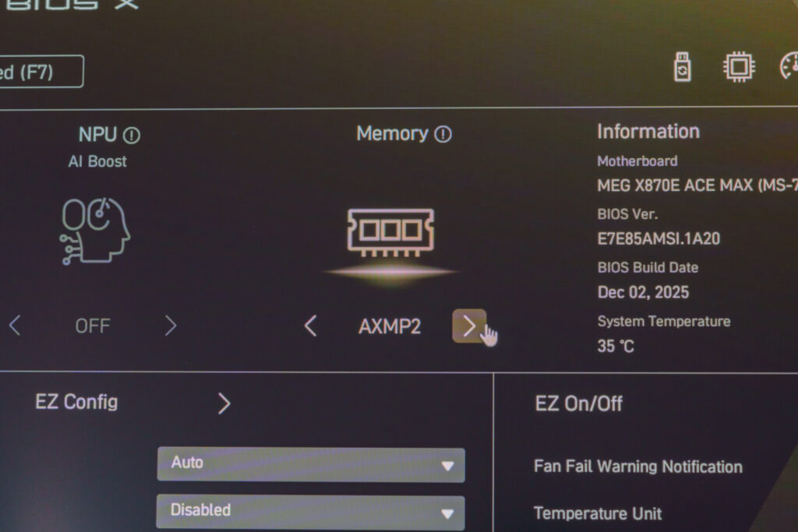Advance to next memory profile after AXMP2
798x532 pixels.
click(x=469, y=326)
